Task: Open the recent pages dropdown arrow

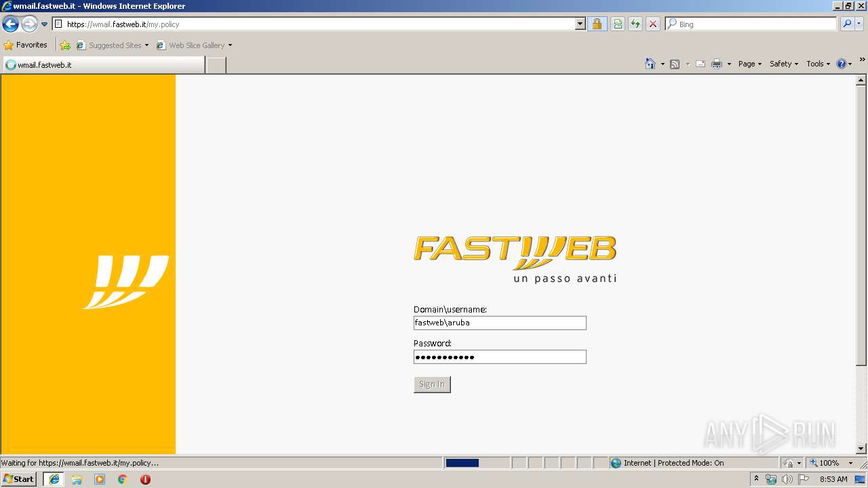Action: 45,24
